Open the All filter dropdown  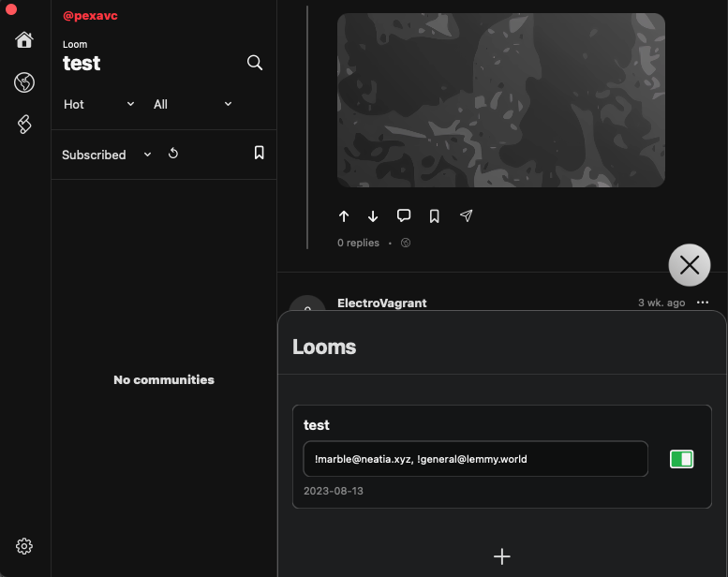(193, 105)
